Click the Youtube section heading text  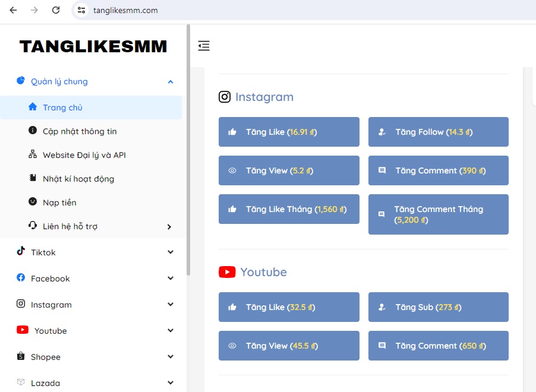tap(264, 272)
